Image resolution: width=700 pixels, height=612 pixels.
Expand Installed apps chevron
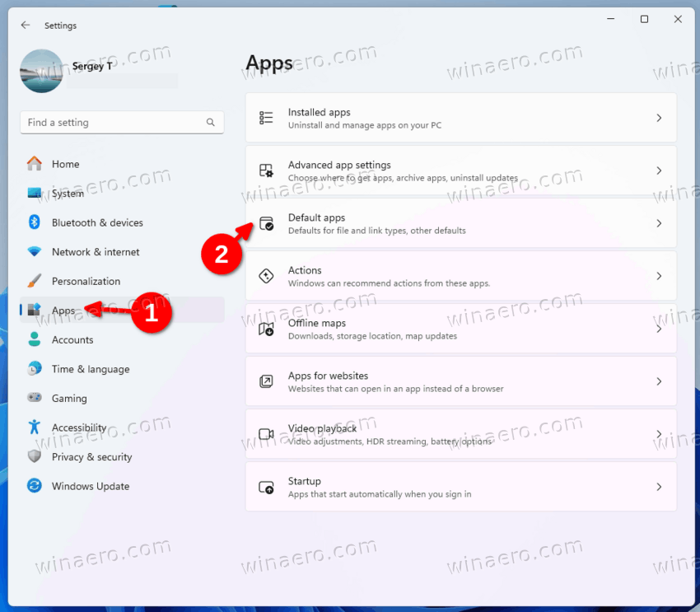pyautogui.click(x=659, y=118)
